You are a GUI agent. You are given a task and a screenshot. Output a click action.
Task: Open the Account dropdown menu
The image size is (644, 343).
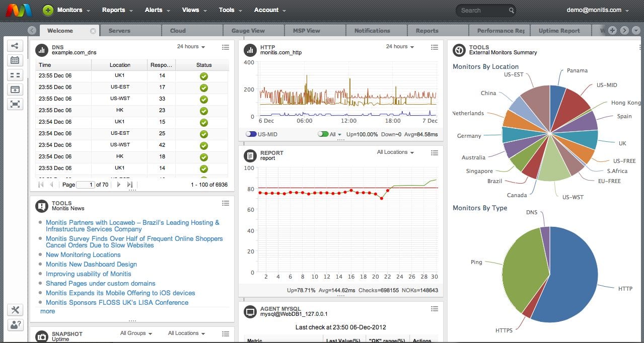click(270, 10)
